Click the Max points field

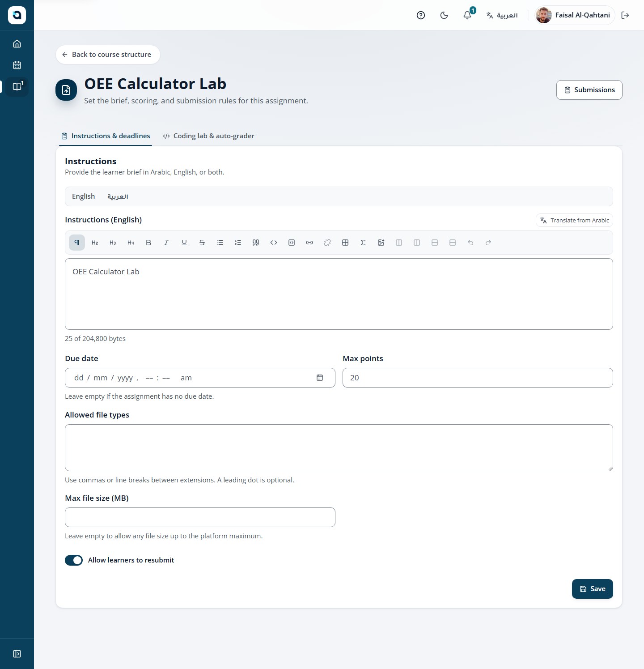(x=478, y=378)
